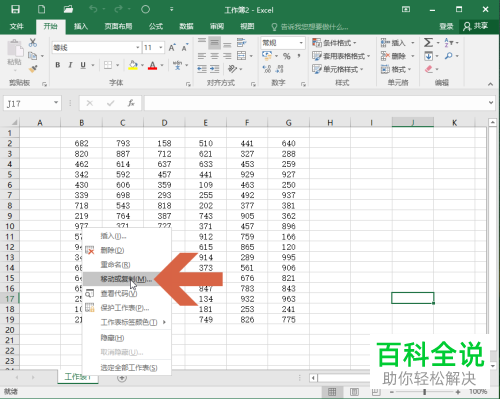Click the Merge and Center icon
The width and height of the screenshot is (500, 399).
[x=241, y=56]
